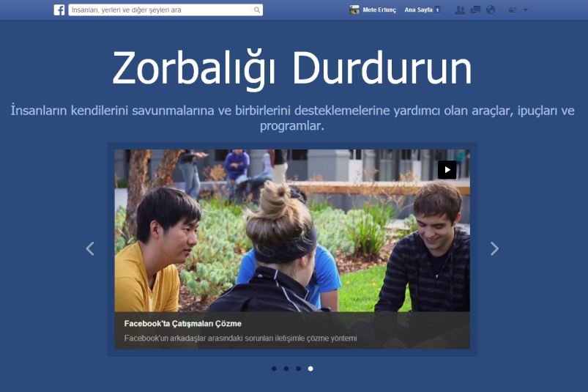Show the previous carousel slide
Viewport: 588px width, 392px height.
90,248
